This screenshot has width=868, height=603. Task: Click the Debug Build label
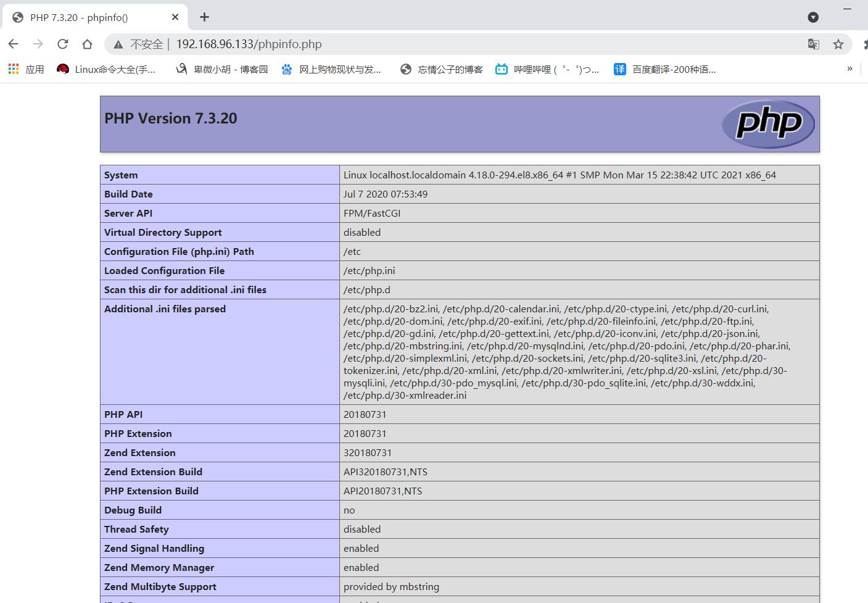coord(133,510)
